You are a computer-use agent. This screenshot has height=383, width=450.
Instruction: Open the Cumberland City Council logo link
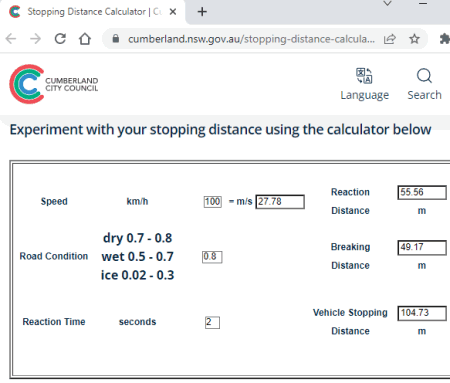pyautogui.click(x=54, y=84)
